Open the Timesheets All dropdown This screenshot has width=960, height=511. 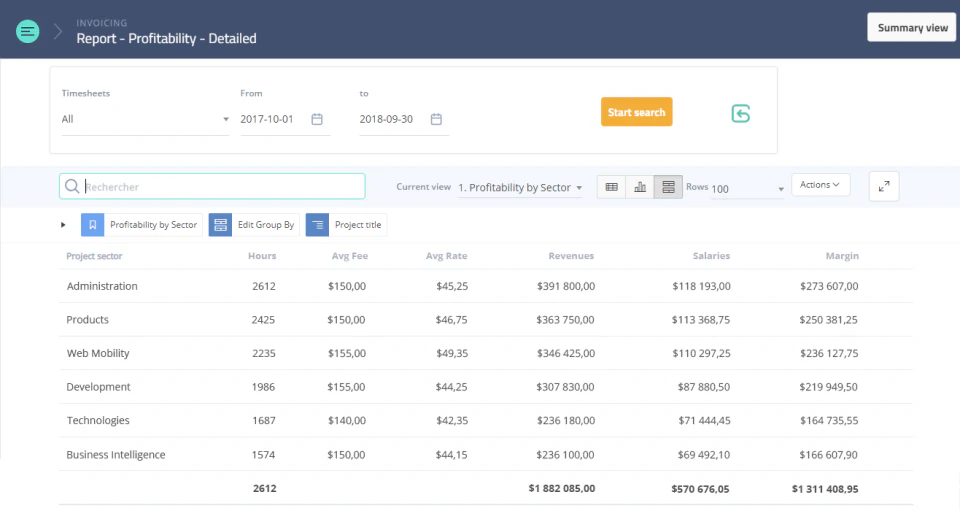[x=145, y=119]
